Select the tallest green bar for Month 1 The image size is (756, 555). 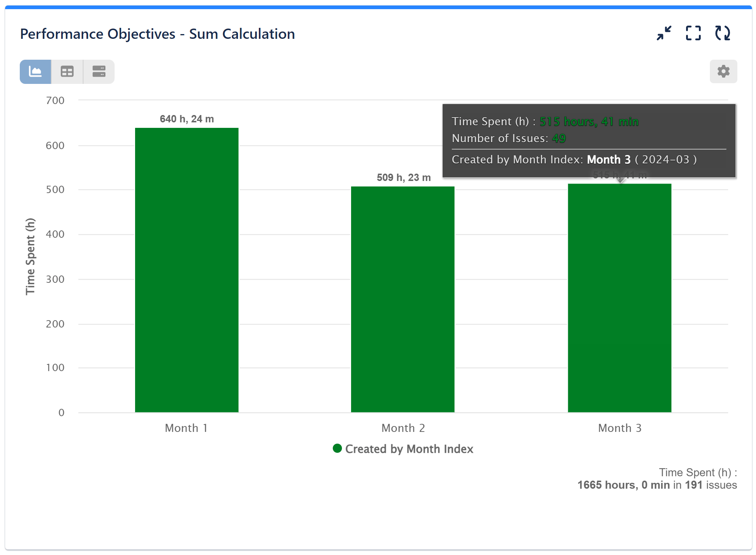point(187,271)
